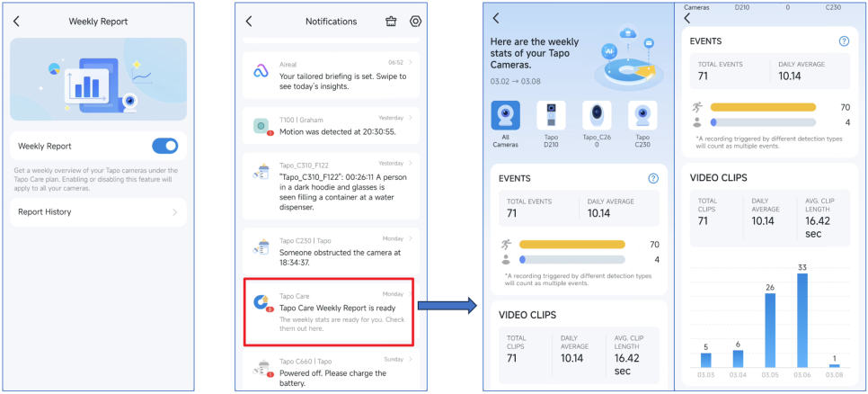
Task: Open the Tapo C660 powered off notification
Action: click(x=331, y=371)
